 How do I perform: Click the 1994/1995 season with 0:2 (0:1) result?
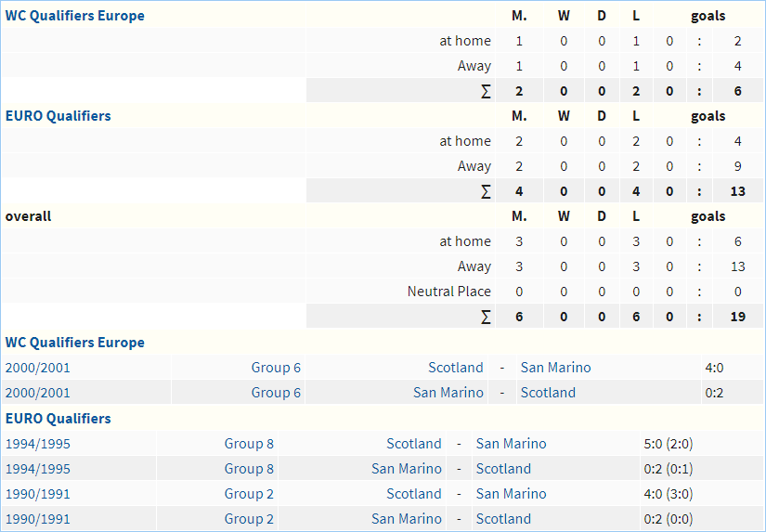tap(37, 469)
